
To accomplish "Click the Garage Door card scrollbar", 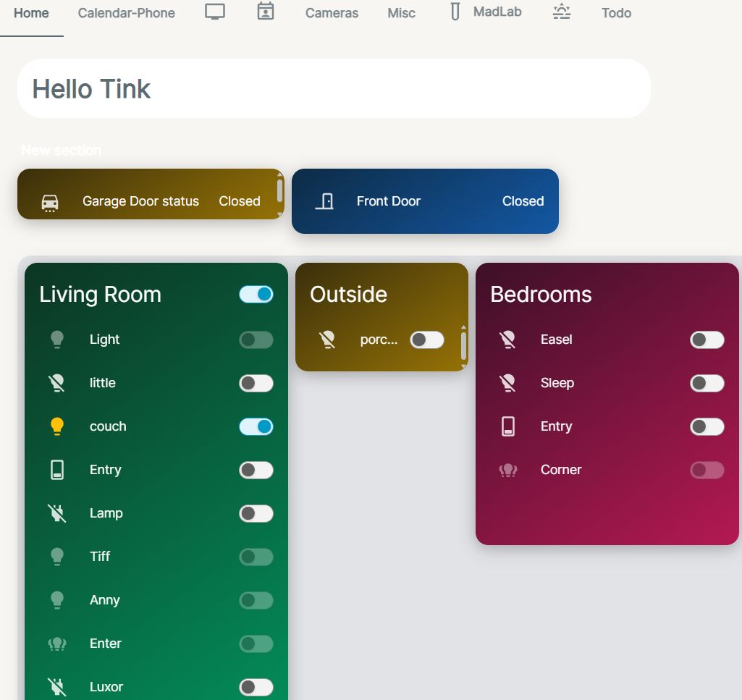I will click(x=279, y=191).
